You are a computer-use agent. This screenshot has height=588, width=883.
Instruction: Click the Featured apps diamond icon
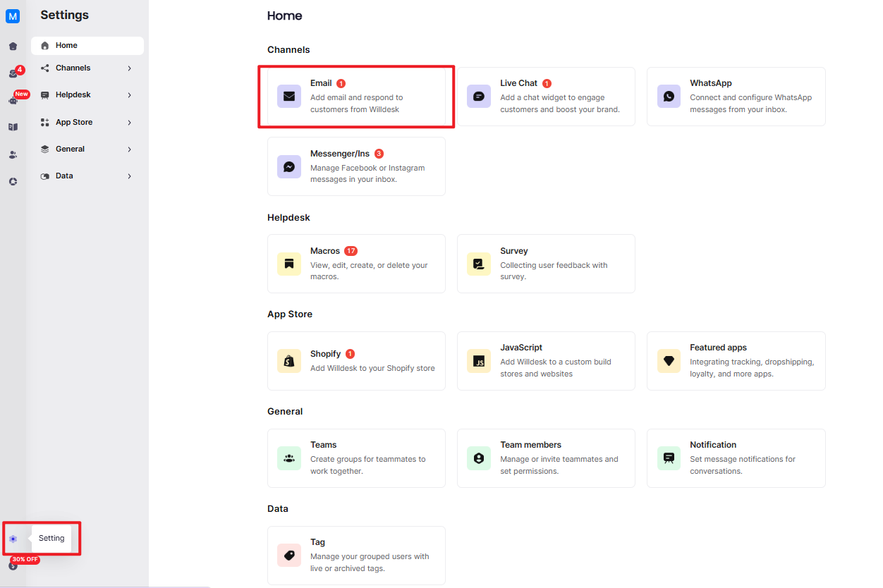pyautogui.click(x=669, y=361)
